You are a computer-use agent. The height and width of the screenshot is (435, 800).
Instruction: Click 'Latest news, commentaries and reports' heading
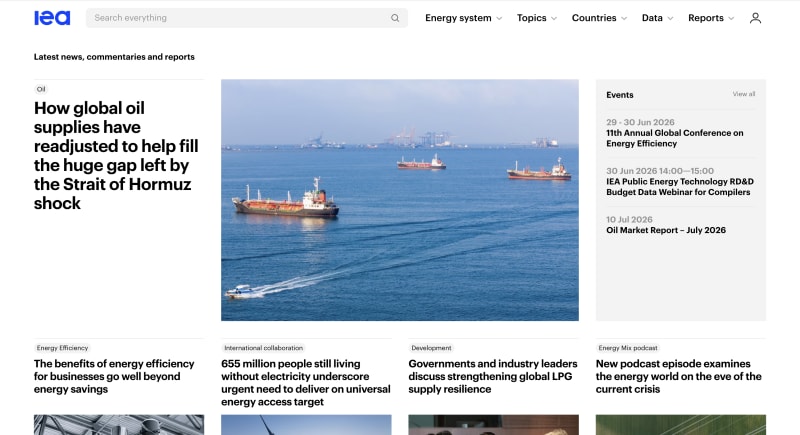[x=114, y=57]
